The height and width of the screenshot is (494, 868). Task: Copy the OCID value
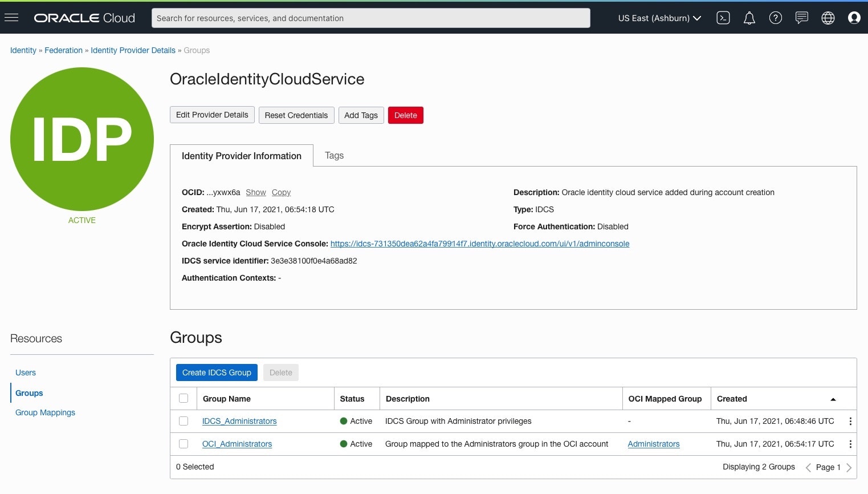[x=281, y=192]
